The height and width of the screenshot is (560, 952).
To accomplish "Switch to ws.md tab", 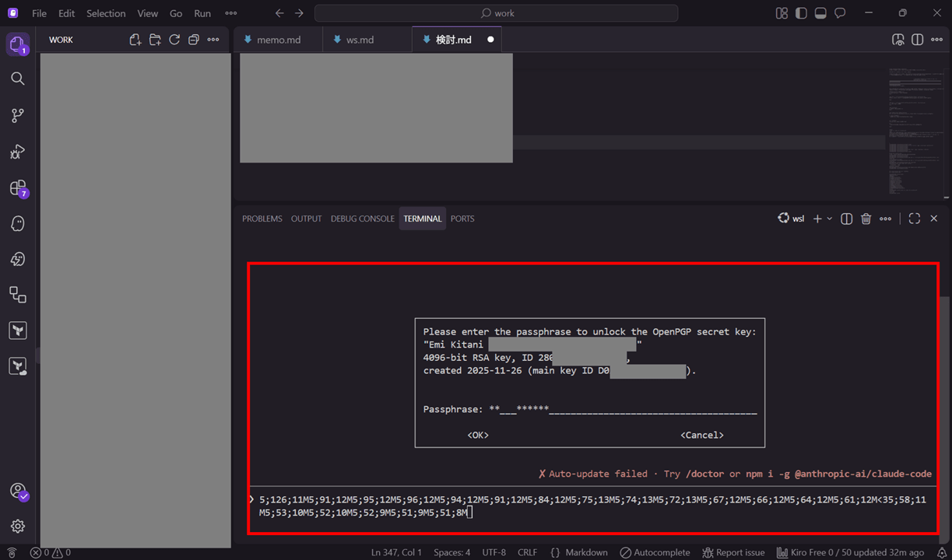I will click(x=367, y=40).
